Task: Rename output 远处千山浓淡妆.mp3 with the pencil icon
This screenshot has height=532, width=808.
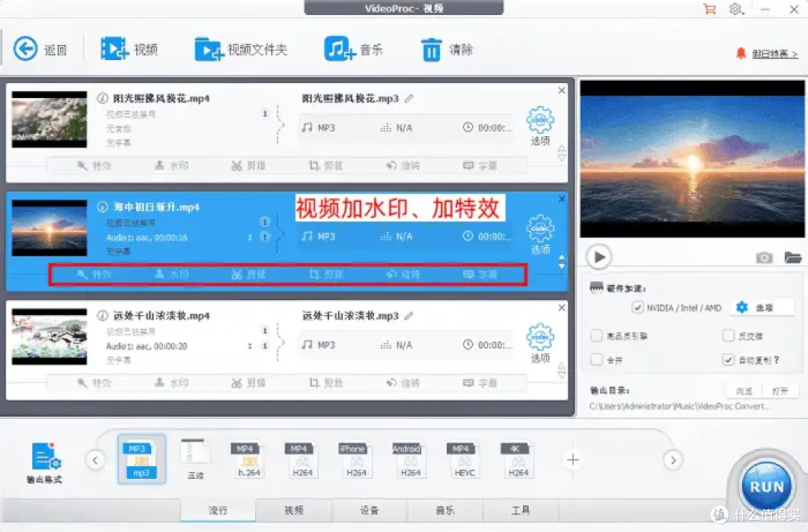Action: point(409,316)
